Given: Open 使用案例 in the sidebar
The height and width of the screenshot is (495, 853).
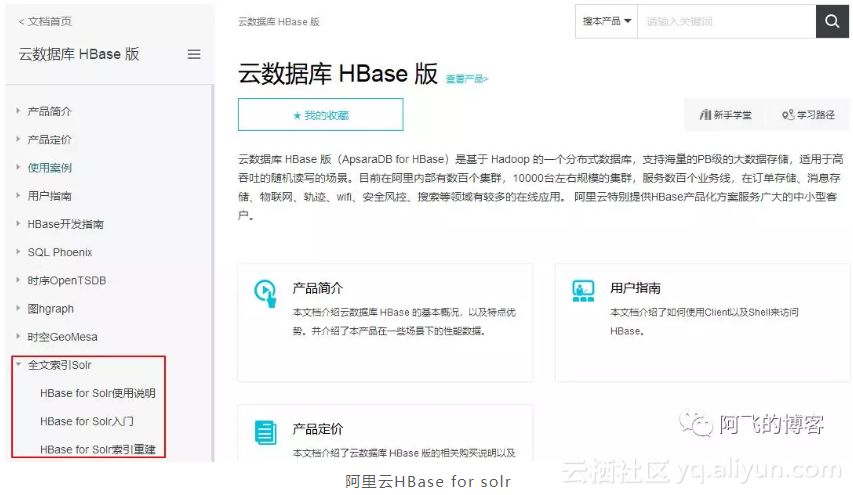Looking at the screenshot, I should point(50,168).
